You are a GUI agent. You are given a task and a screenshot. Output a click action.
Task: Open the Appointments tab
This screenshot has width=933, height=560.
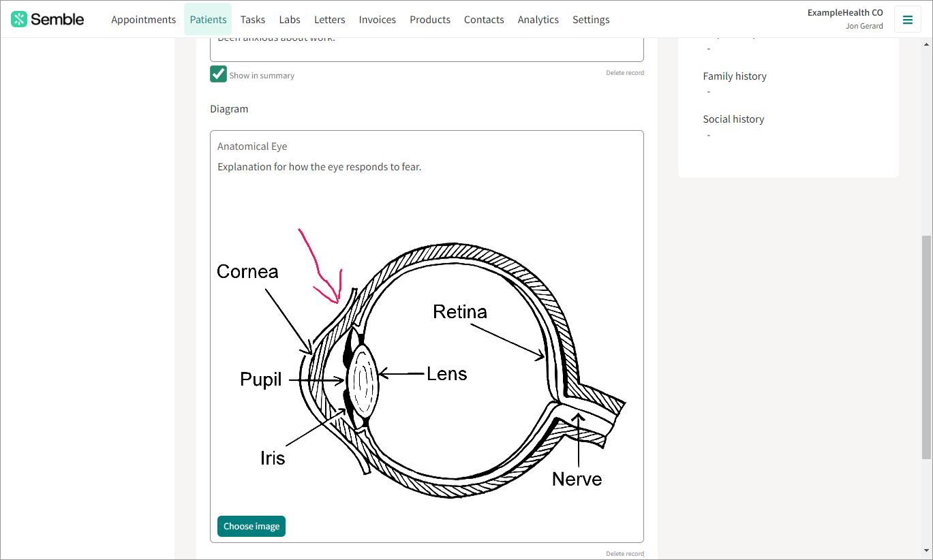pos(143,20)
